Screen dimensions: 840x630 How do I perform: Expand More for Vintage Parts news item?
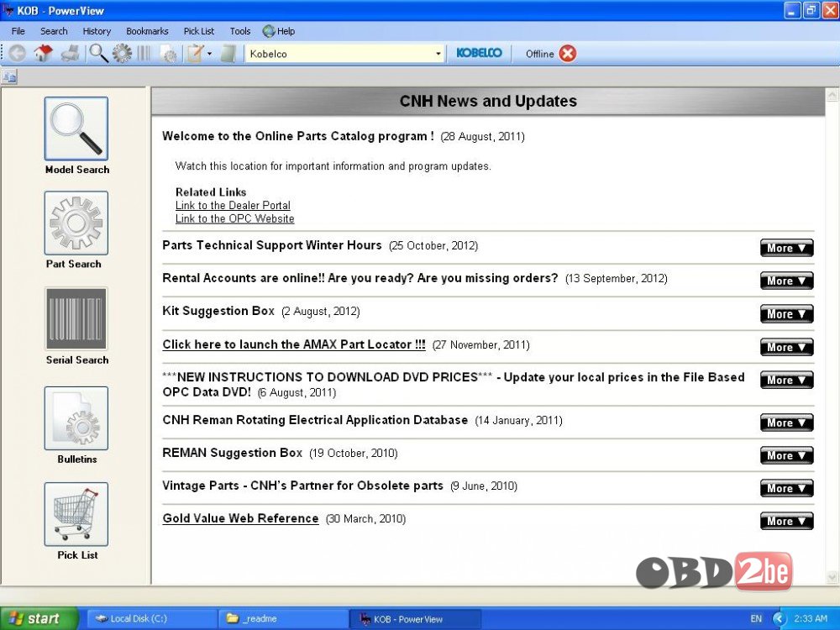click(786, 488)
